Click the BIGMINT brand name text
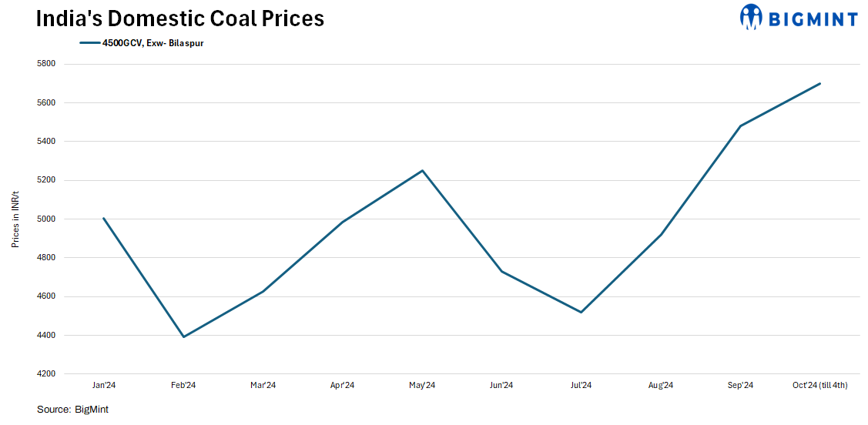 coord(811,18)
